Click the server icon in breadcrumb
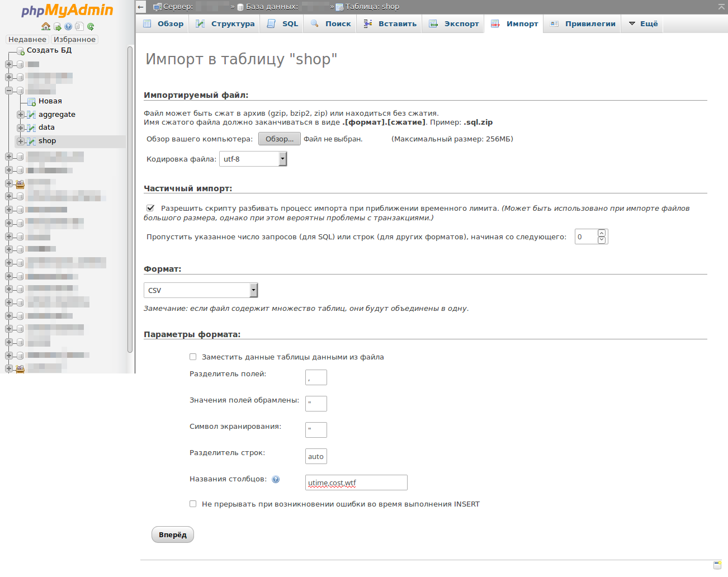 point(157,7)
